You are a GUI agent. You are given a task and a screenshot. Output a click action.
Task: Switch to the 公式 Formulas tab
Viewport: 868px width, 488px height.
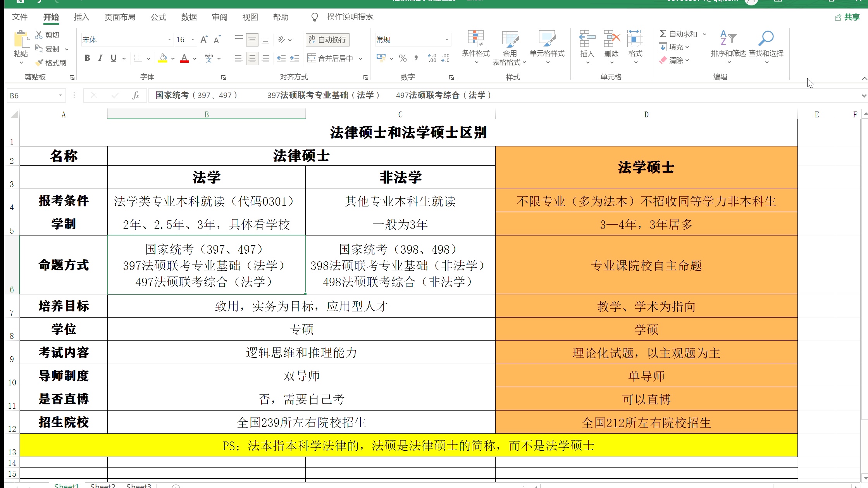pos(158,17)
